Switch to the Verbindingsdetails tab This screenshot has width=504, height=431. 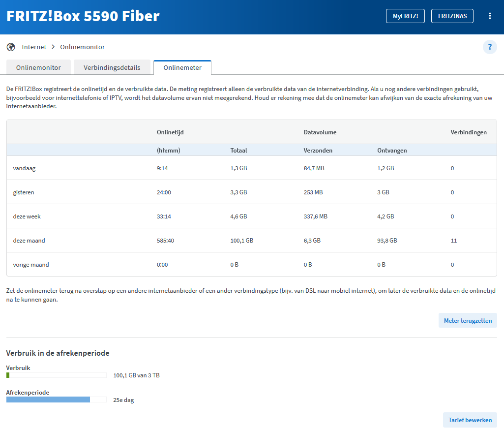[x=112, y=67]
